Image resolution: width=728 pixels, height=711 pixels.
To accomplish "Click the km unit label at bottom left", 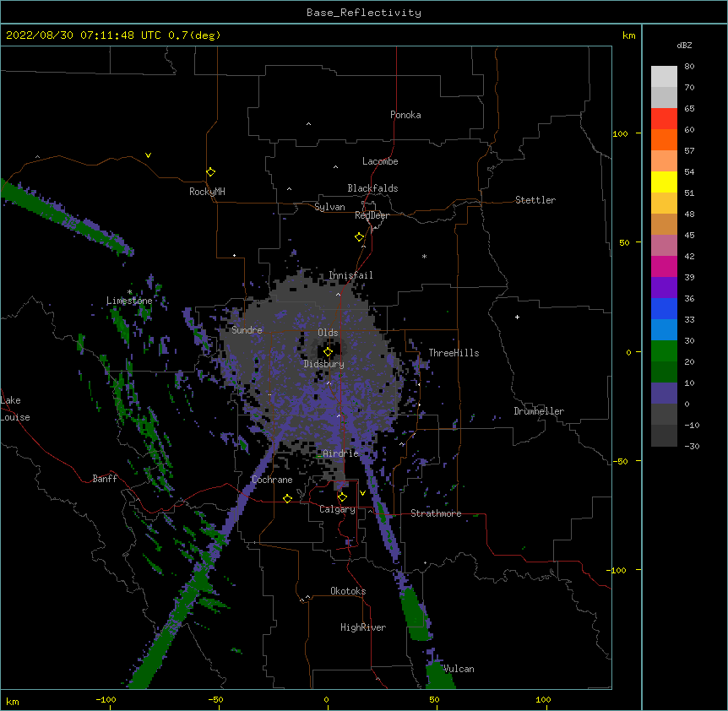I will coord(12,701).
